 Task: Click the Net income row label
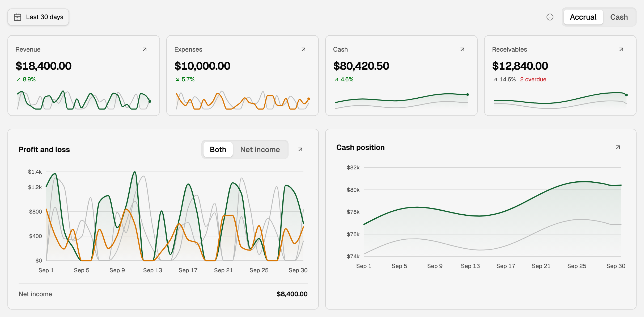coord(35,294)
